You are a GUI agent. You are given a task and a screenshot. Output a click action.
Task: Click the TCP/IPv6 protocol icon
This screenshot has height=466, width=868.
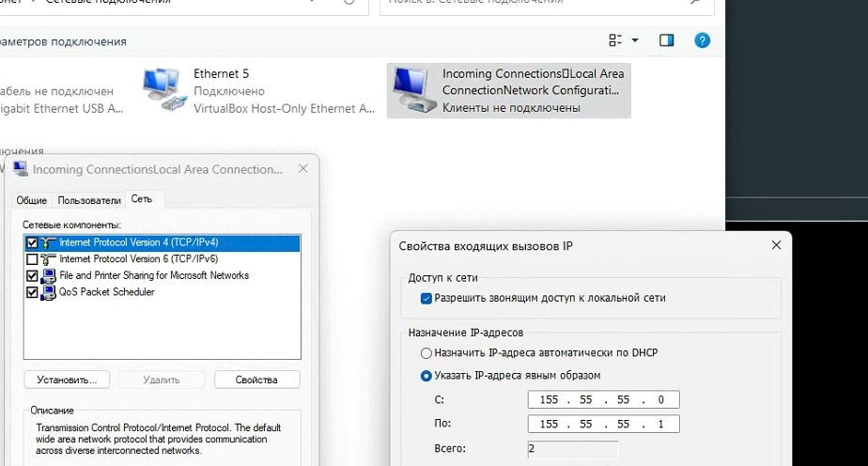[x=49, y=259]
